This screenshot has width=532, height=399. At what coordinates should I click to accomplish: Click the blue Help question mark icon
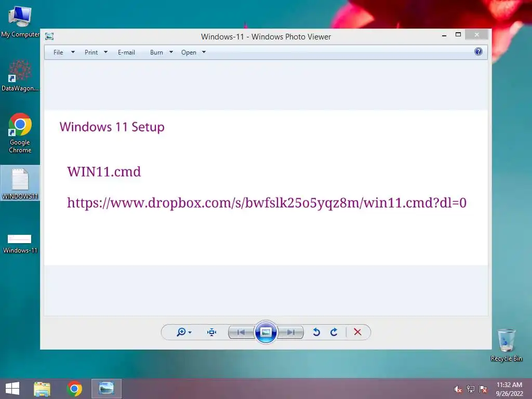coord(478,51)
